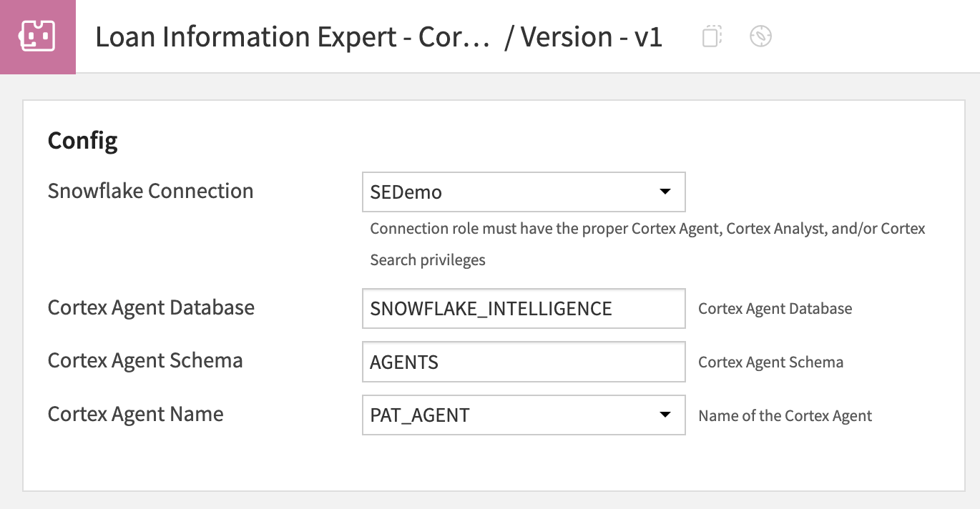Click the rightmost circular header icon

point(760,35)
